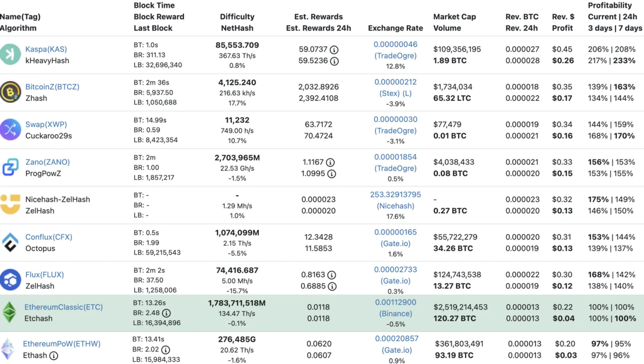The height and width of the screenshot is (364, 644).
Task: Click the Zano coin logo icon
Action: [x=10, y=167]
